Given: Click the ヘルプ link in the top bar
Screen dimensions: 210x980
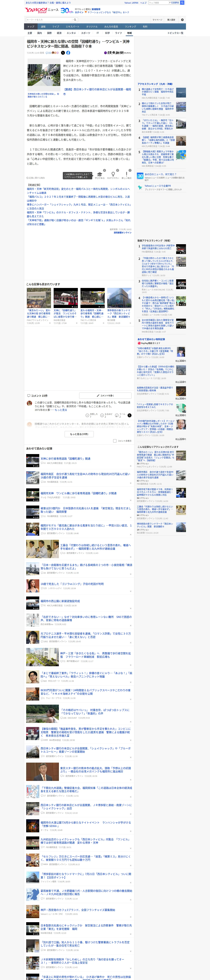Looking at the screenshot, I should coord(143,3).
